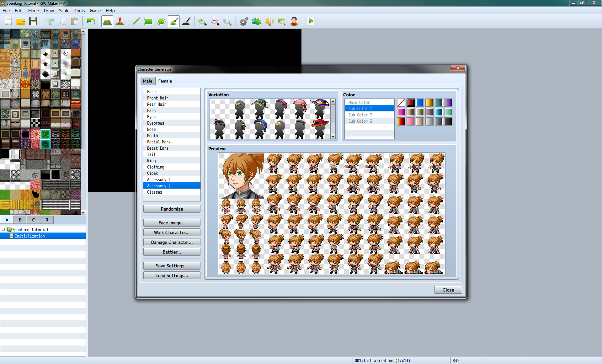Open the Event Searcher icon
Image resolution: width=602 pixels, height=364 pixels.
282,21
